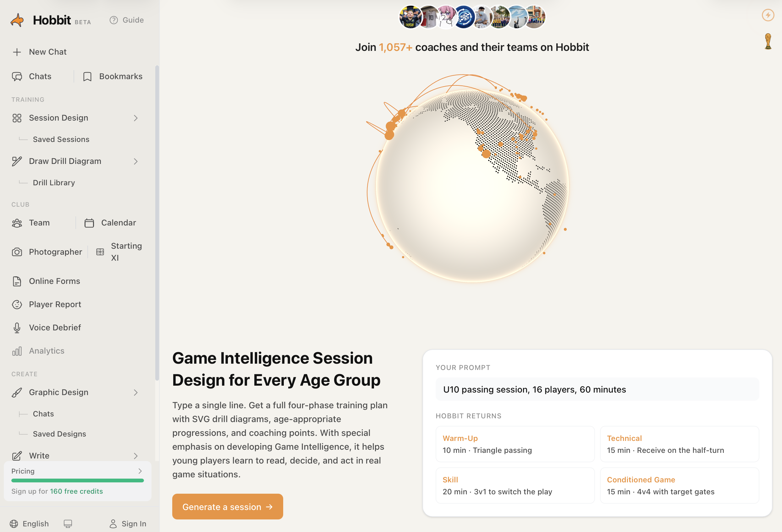Click the Write edit icon
Image resolution: width=782 pixels, height=532 pixels.
tap(17, 456)
